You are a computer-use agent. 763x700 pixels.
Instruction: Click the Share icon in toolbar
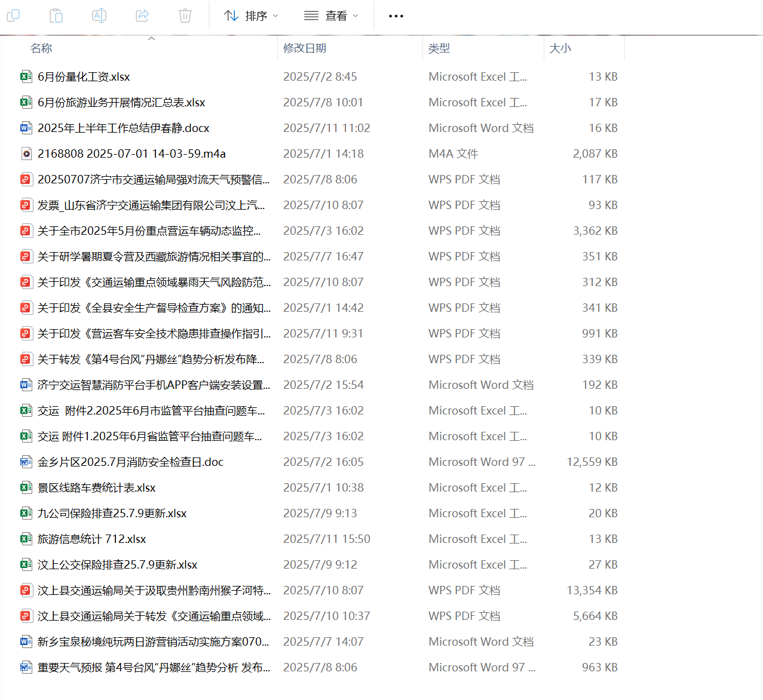142,16
